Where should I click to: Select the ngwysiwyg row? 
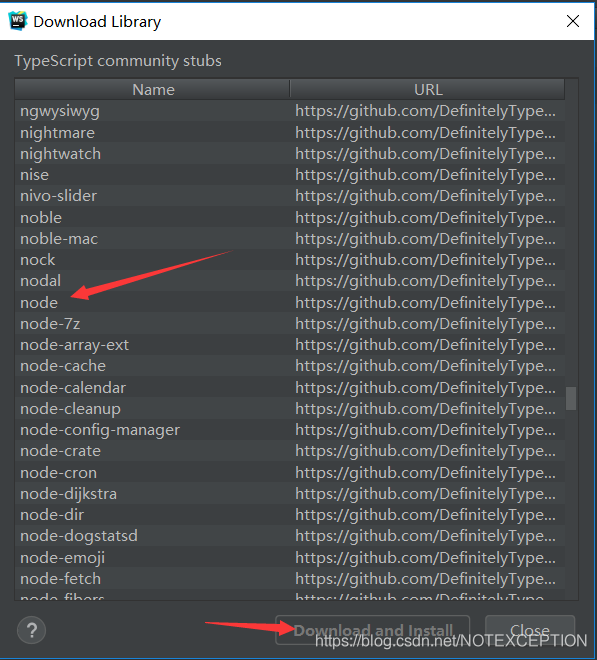(x=290, y=111)
